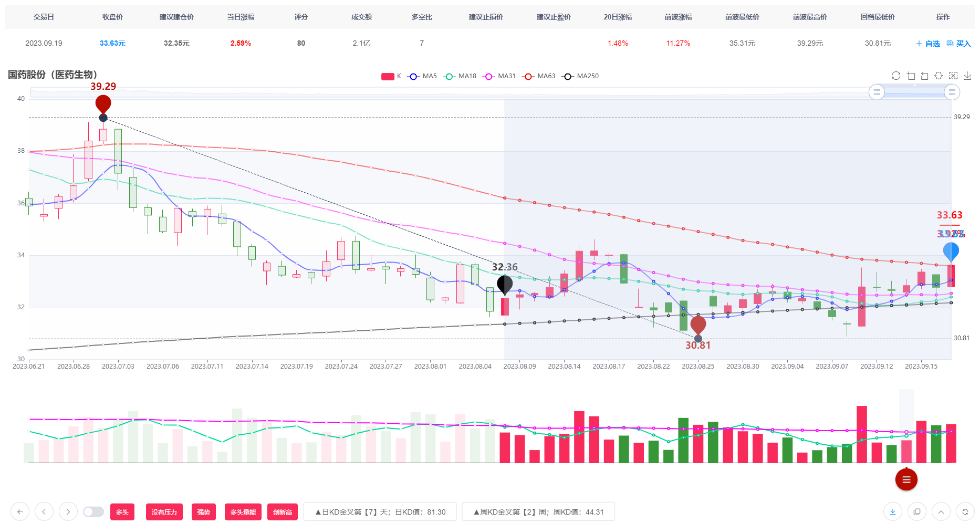Click the tallest red volume bar near 2023.09.12
This screenshot has height=523, width=980.
tap(862, 434)
